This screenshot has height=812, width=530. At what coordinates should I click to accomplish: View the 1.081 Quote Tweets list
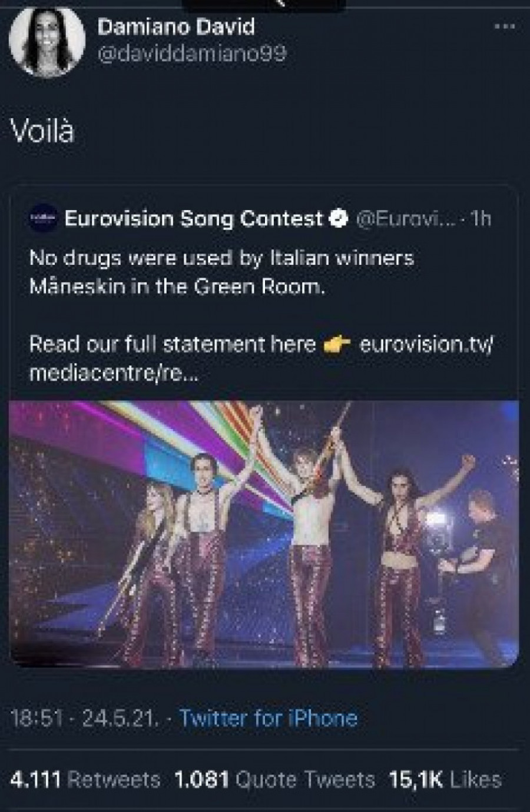[x=274, y=780]
